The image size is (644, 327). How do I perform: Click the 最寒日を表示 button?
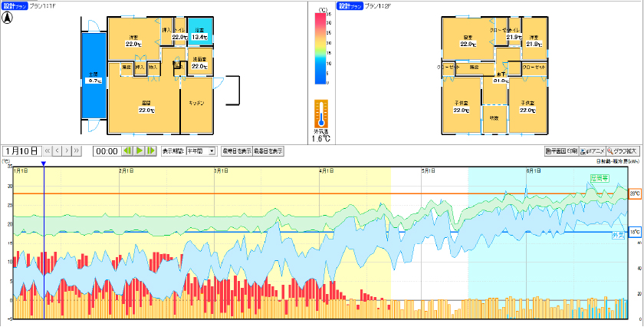(236, 151)
